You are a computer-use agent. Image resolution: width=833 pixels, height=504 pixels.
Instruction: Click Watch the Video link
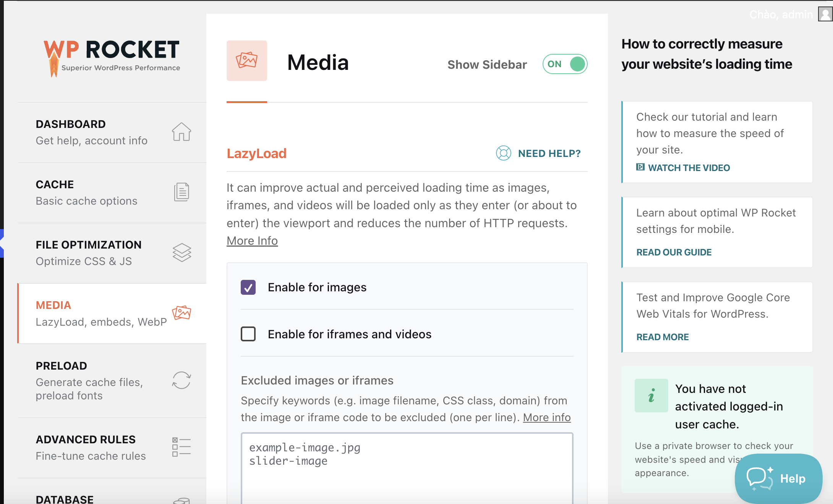[x=689, y=168]
